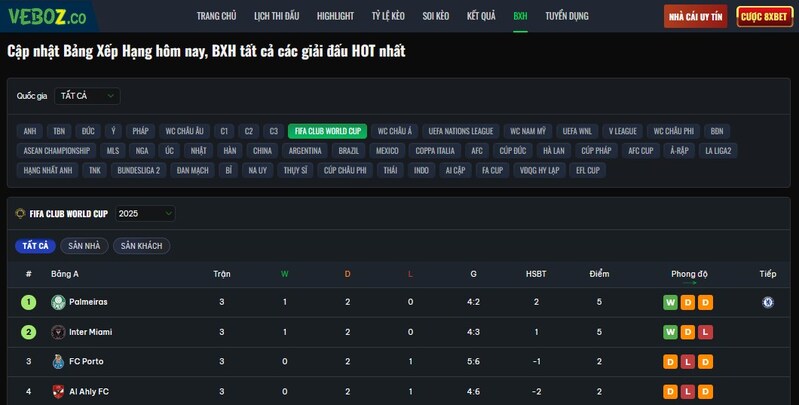Viewport: 799px width, 405px height.
Task: Click the CƯỢC 8XBET button
Action: (x=764, y=17)
